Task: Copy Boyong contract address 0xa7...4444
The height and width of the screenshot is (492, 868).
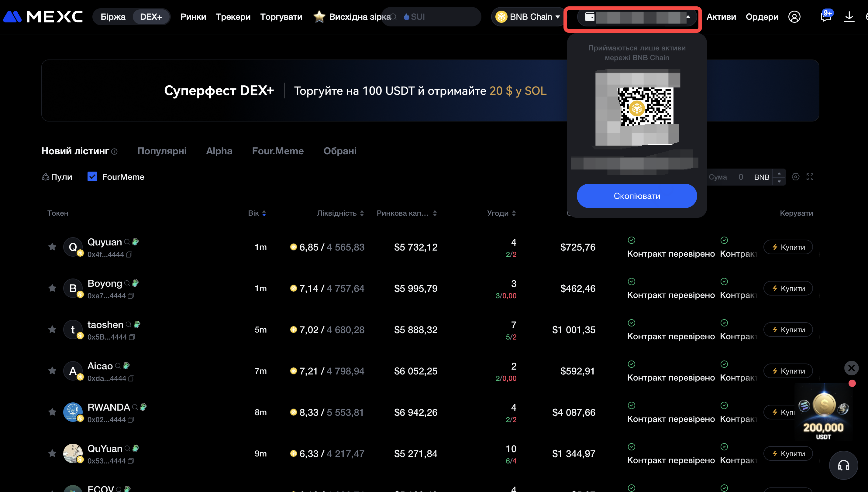Action: [131, 296]
